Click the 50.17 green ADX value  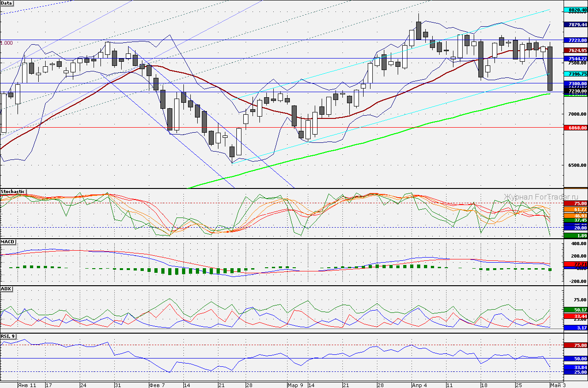point(576,310)
